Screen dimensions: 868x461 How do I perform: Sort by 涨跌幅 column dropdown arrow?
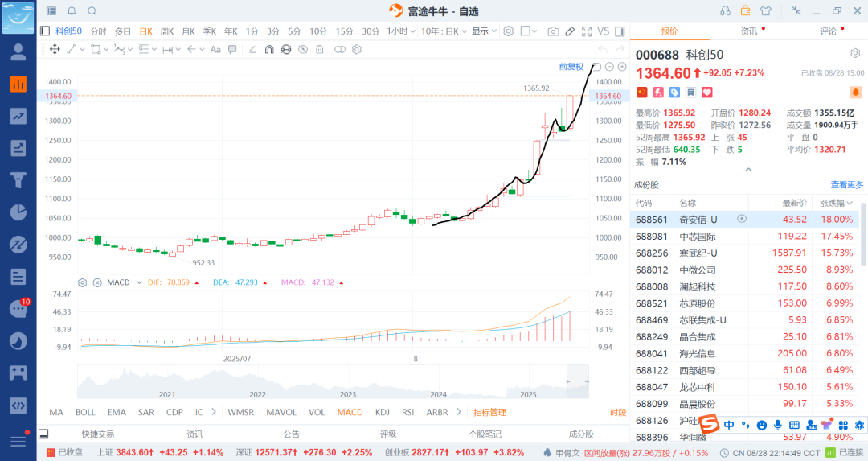[x=850, y=203]
